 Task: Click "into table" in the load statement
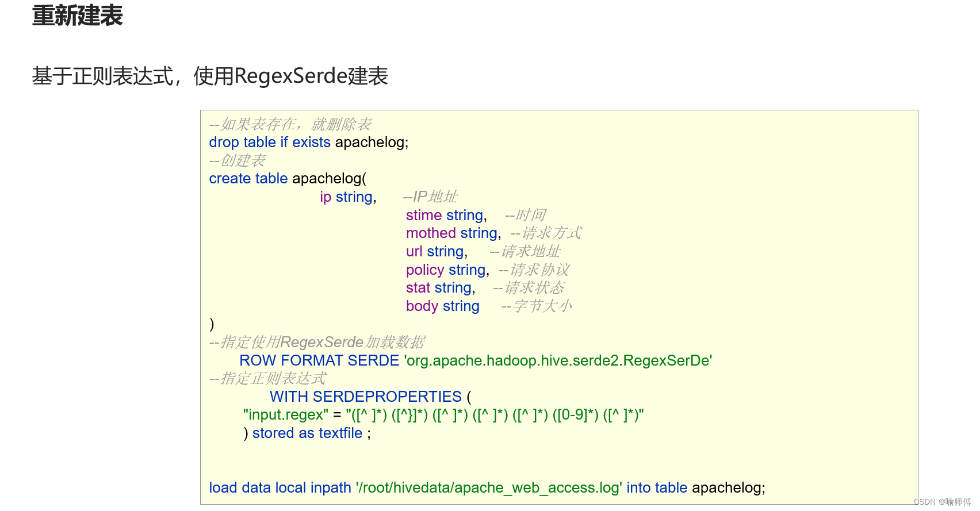pos(657,488)
